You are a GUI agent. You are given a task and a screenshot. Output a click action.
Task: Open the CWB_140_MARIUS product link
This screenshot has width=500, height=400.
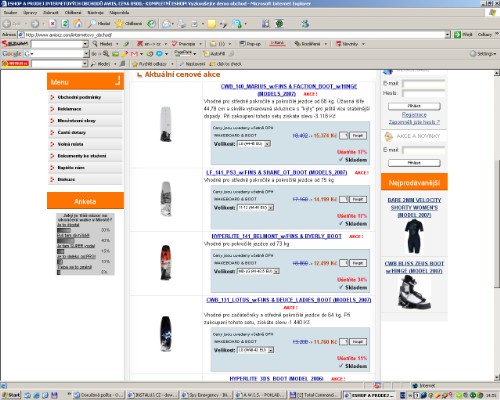click(289, 90)
